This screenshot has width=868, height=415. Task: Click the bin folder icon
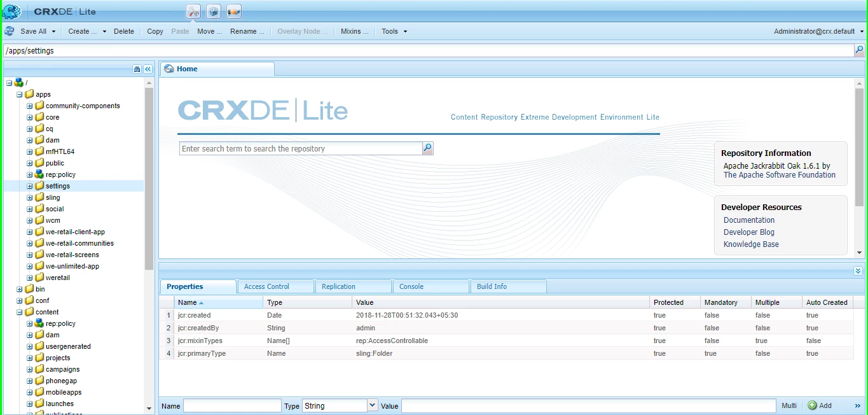click(29, 289)
